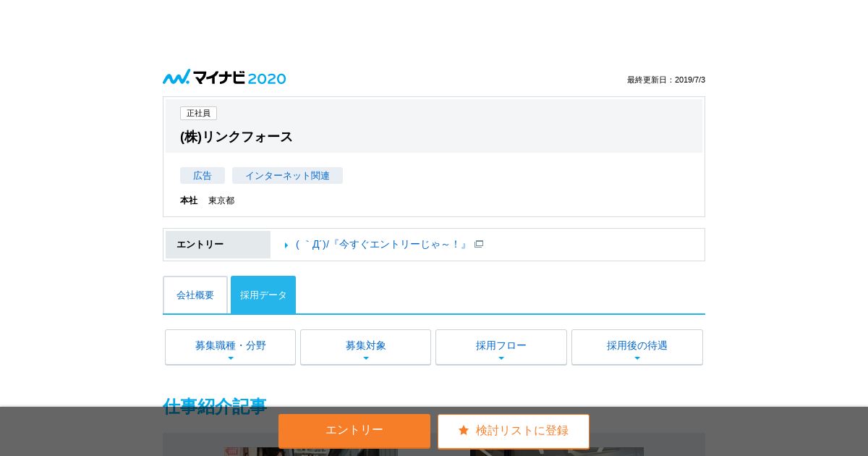
Task: Jump to 募集職種・分野 section
Action: (x=230, y=347)
